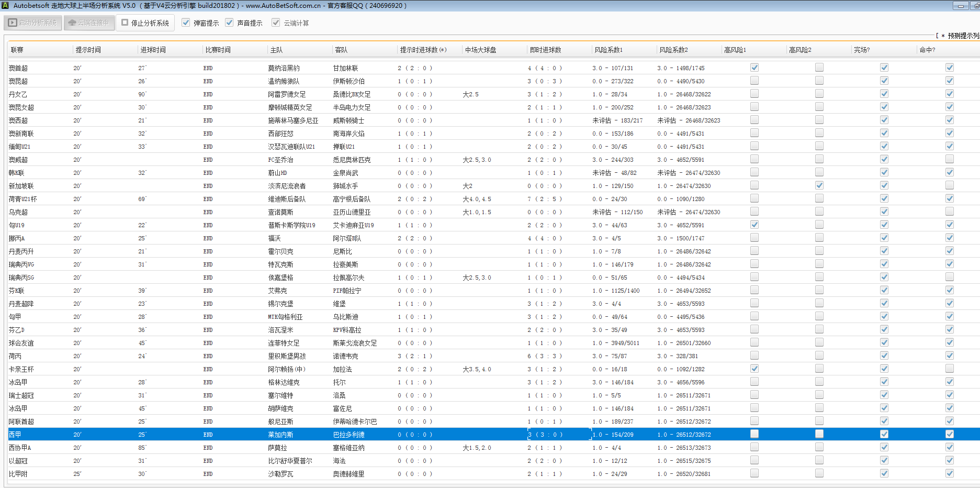Screen dimensions: 980x488
Task: Sort by the 即时进球数 column header
Action: pyautogui.click(x=545, y=50)
